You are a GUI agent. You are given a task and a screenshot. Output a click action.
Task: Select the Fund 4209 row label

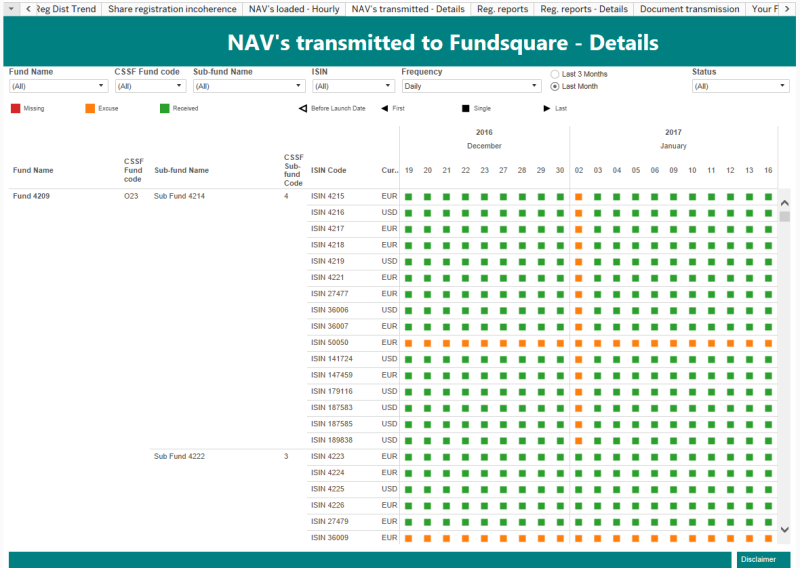click(x=31, y=196)
